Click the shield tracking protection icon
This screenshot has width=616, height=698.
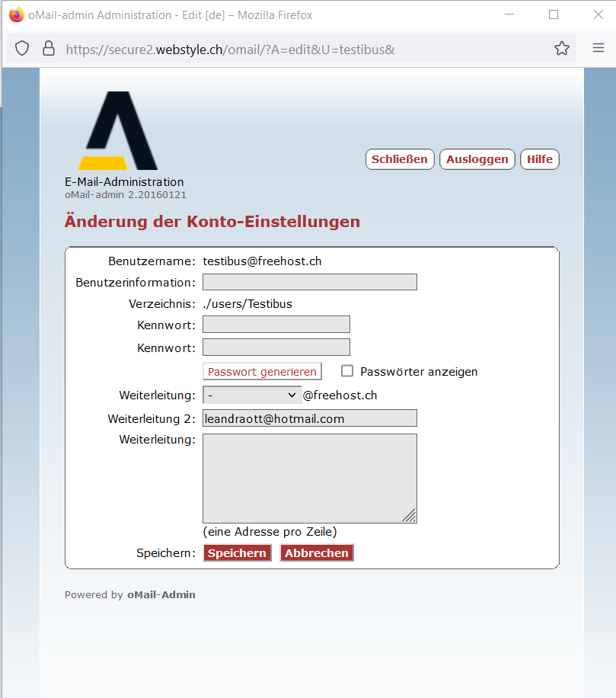pyautogui.click(x=23, y=49)
